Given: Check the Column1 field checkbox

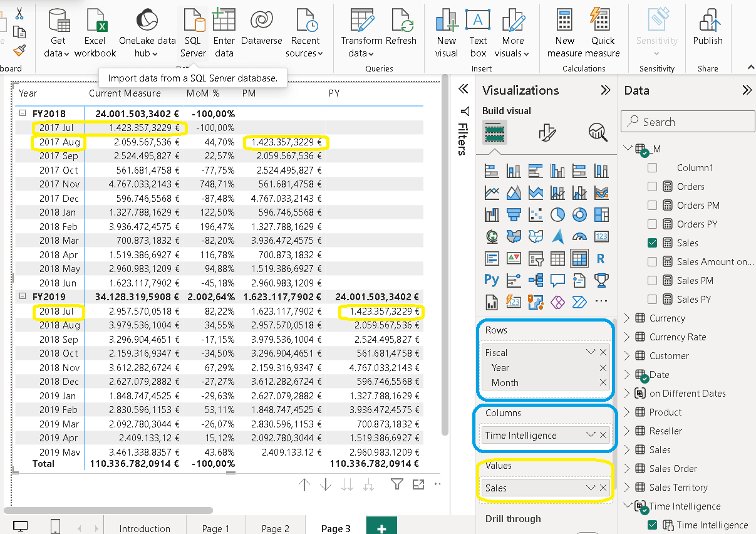Looking at the screenshot, I should [653, 168].
